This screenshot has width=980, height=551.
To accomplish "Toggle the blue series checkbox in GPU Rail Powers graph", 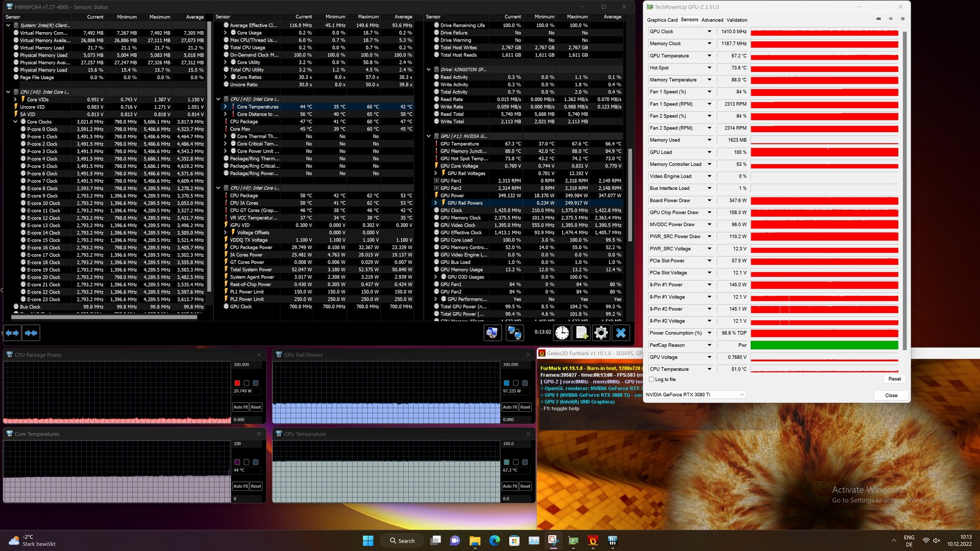I will 506,383.
